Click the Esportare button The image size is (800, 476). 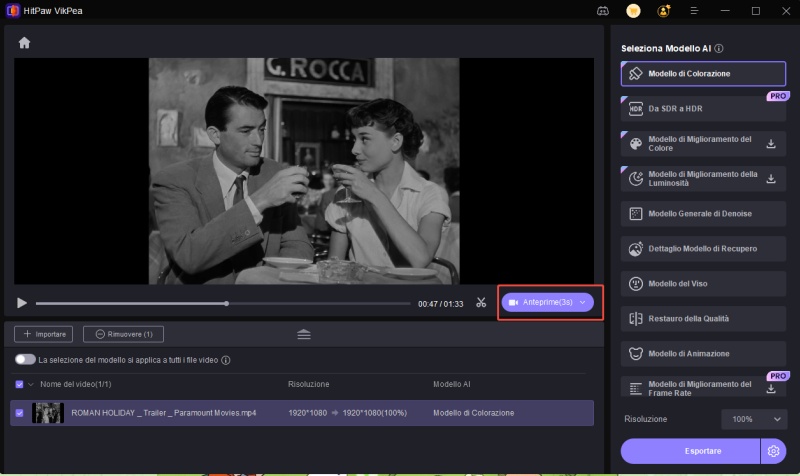(690, 451)
